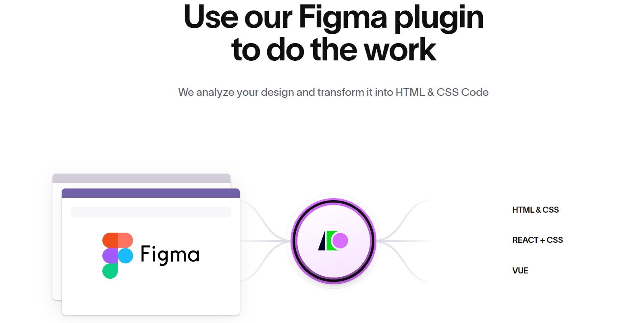The width and height of the screenshot is (644, 323).
Task: Click the "Use our Figma plugin" heading line
Action: [x=334, y=17]
